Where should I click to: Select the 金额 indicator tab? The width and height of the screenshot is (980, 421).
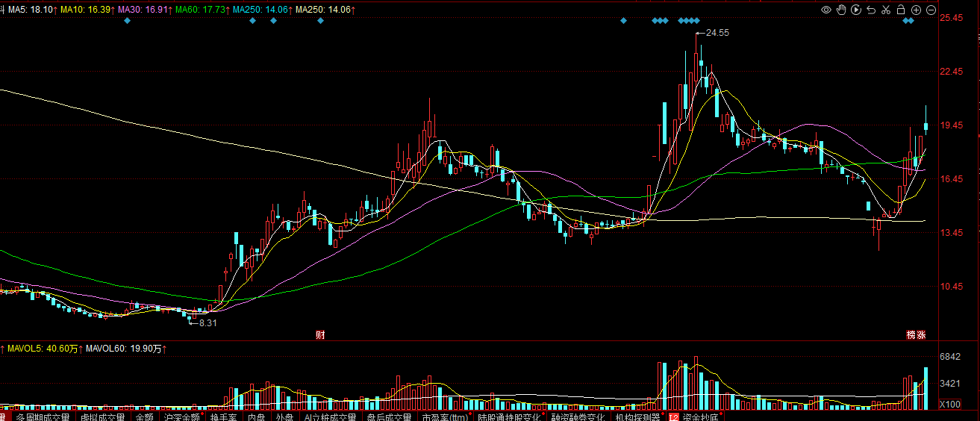tap(144, 416)
